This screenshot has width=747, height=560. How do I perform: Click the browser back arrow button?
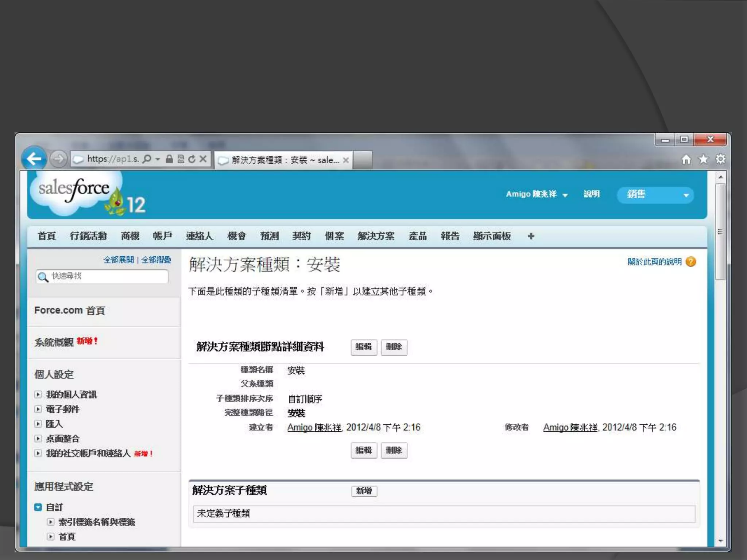[x=34, y=159]
